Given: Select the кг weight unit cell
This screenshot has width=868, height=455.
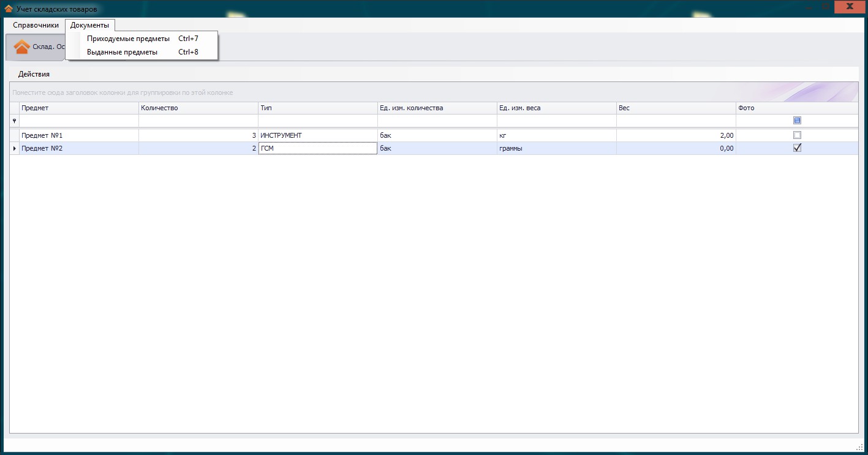Looking at the screenshot, I should point(557,135).
